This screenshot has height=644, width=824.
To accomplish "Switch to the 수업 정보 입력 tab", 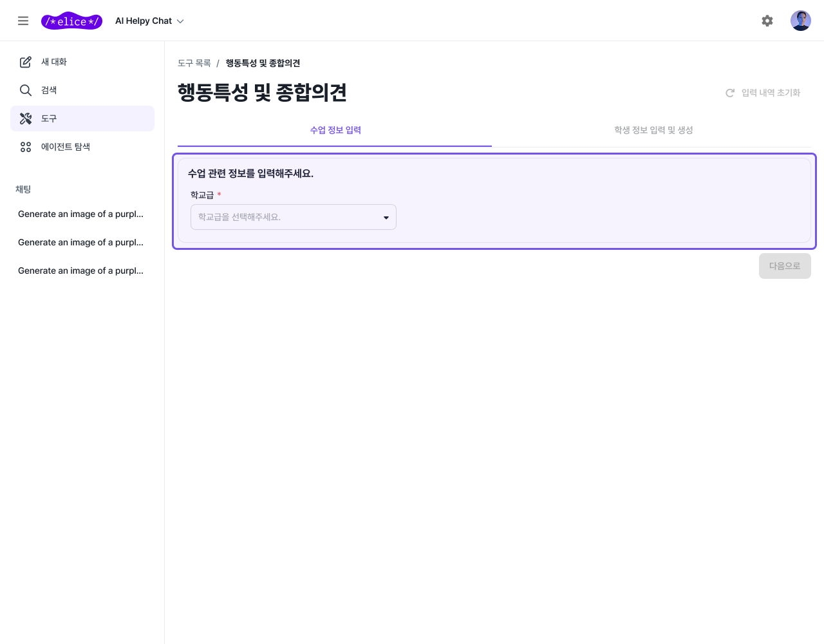I will click(335, 130).
